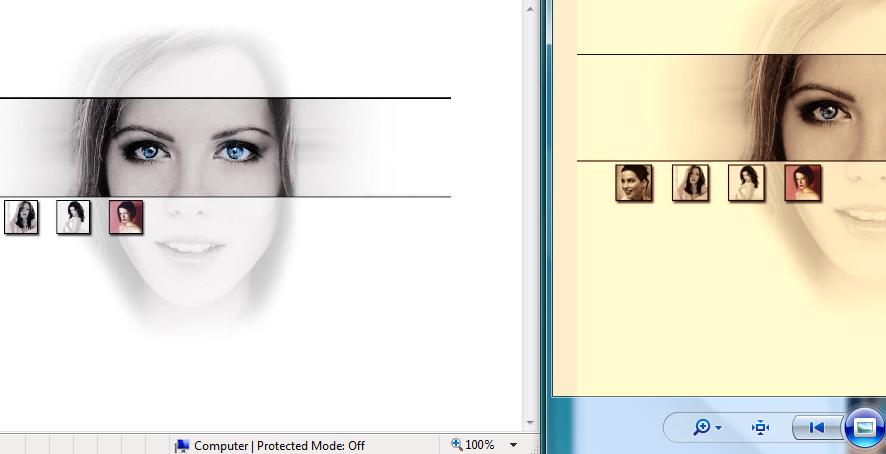Click the browser window resize grip
Screen dimensions: 886x454
533,448
